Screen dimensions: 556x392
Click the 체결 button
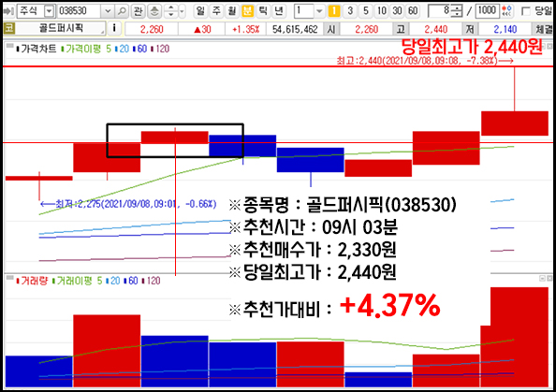point(544,29)
